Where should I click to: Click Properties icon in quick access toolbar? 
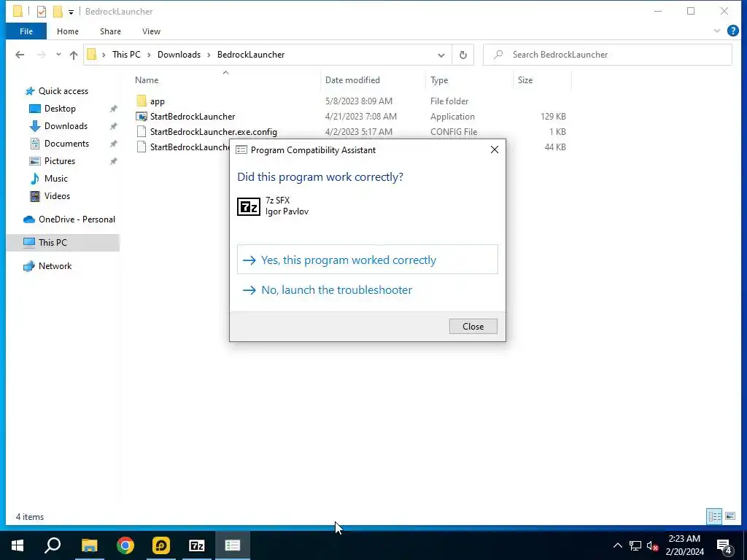42,12
